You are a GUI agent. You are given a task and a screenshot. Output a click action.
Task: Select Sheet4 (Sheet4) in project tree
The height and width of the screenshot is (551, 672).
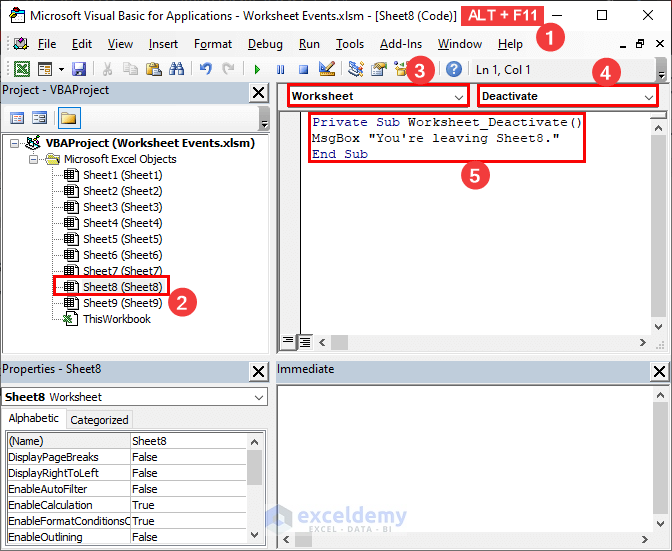123,223
